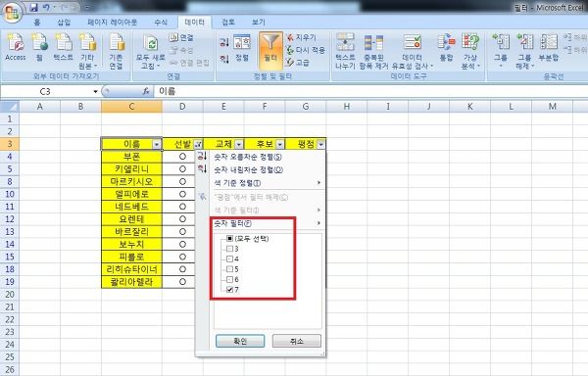The width and height of the screenshot is (588, 376).
Task: Click the Select All corner of the grid
Action: 10,107
